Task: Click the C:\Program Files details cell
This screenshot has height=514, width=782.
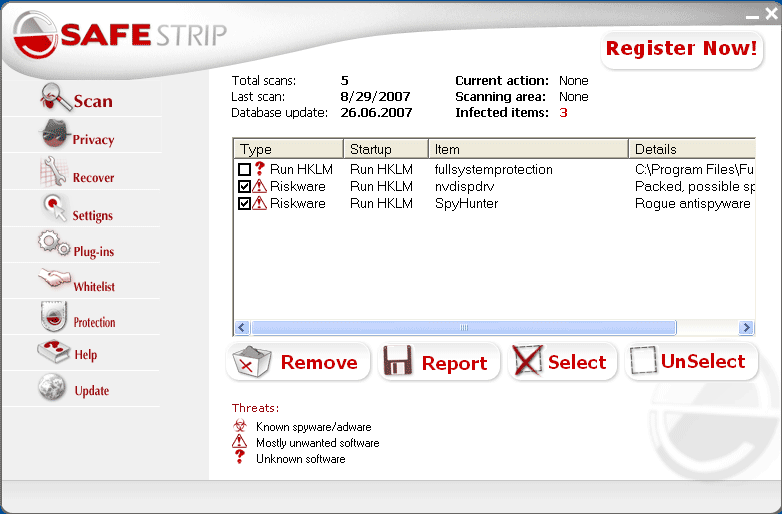Action: (694, 170)
